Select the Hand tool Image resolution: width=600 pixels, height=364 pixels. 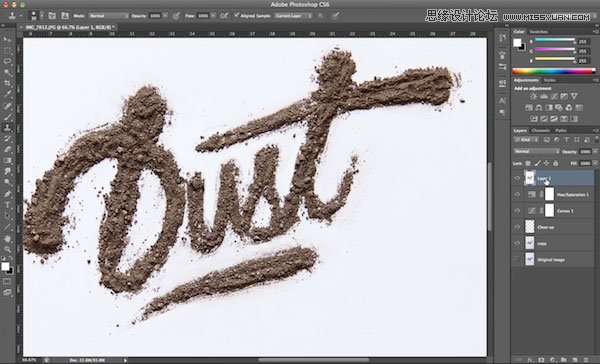pos(7,239)
